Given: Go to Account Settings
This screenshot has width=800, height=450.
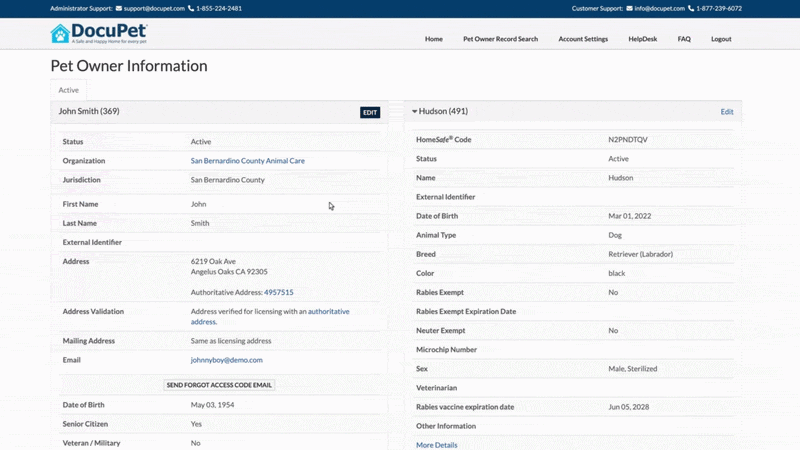Looking at the screenshot, I should [x=583, y=39].
